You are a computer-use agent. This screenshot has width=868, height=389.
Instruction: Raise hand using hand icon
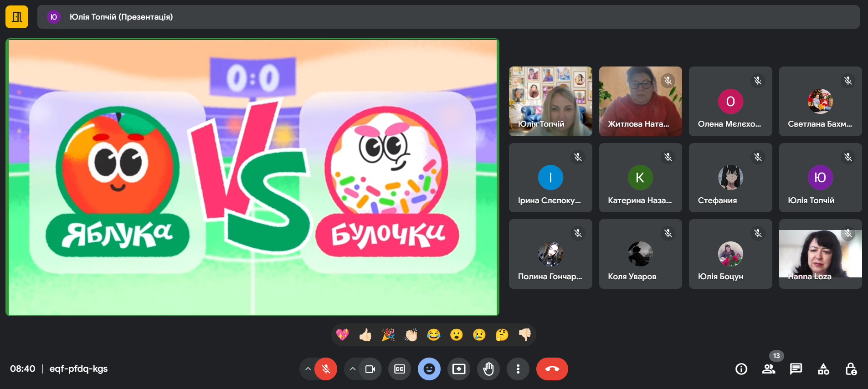click(x=488, y=369)
